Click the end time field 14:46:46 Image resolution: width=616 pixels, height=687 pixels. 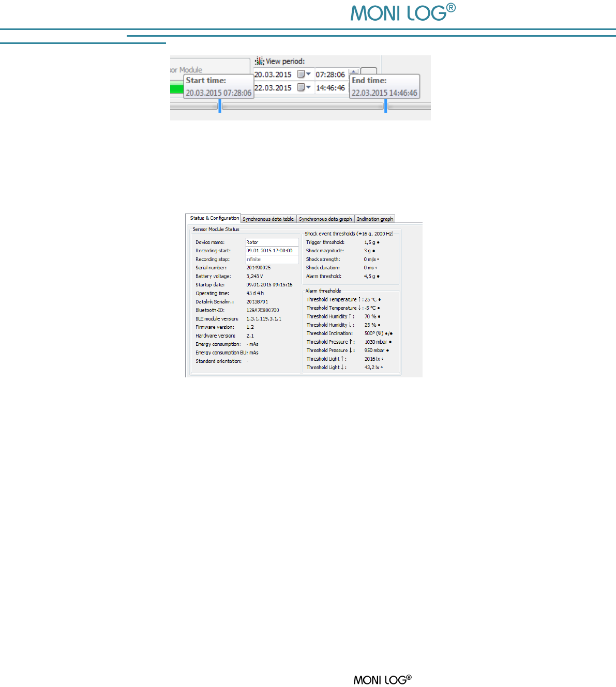click(x=330, y=88)
